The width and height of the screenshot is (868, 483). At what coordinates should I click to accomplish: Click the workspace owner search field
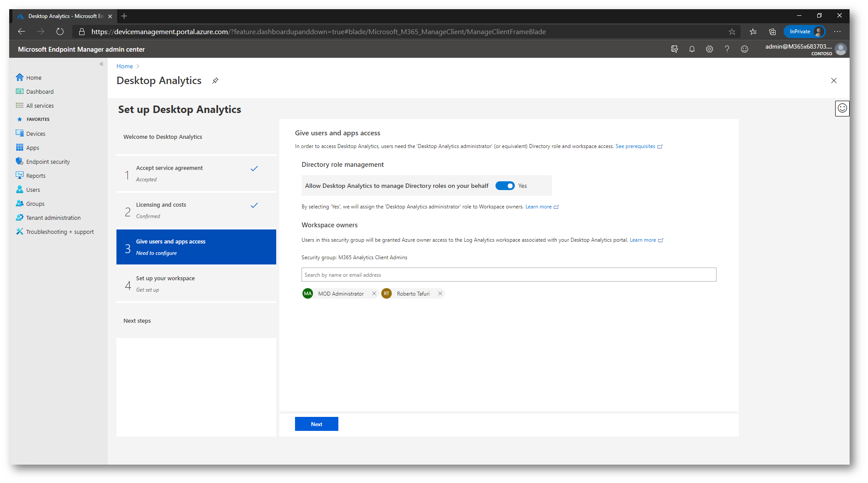509,275
